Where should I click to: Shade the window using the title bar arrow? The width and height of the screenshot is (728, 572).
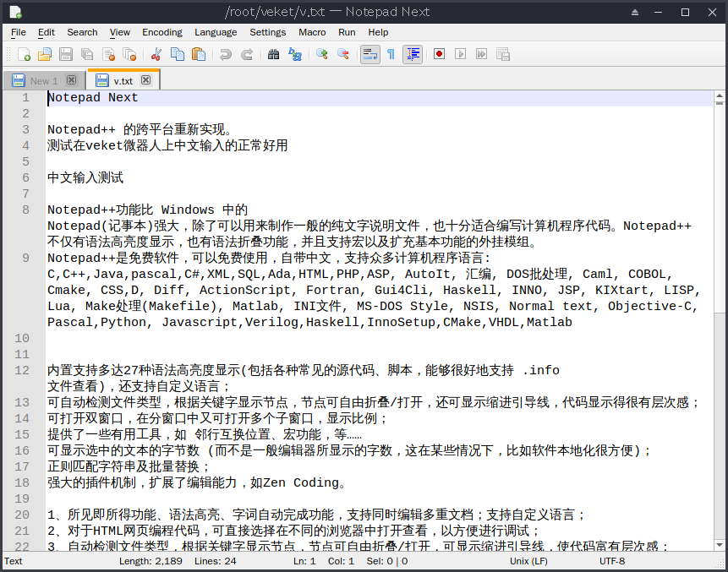635,13
